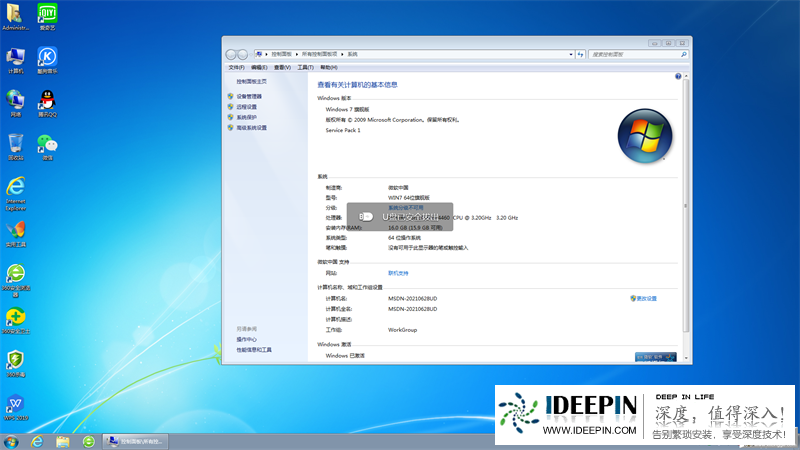Screen dimensions: 800x450
Task: Click the search magnifier icon
Action: [x=684, y=54]
